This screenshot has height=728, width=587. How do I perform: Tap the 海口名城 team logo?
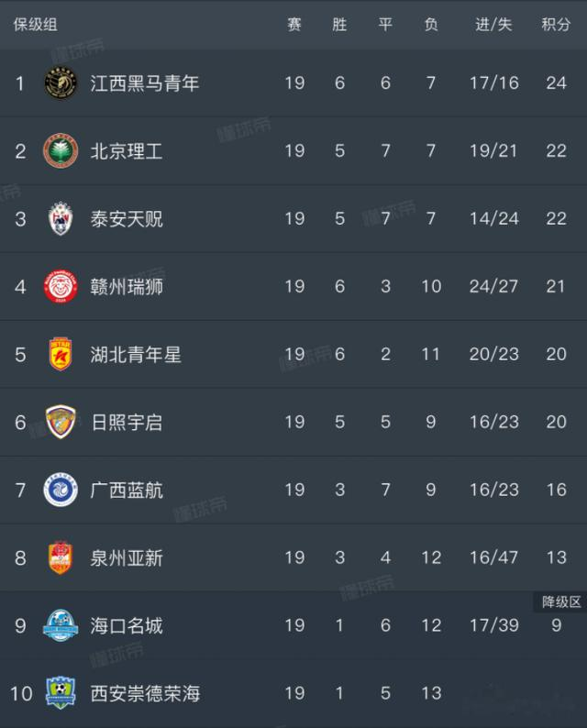click(61, 625)
